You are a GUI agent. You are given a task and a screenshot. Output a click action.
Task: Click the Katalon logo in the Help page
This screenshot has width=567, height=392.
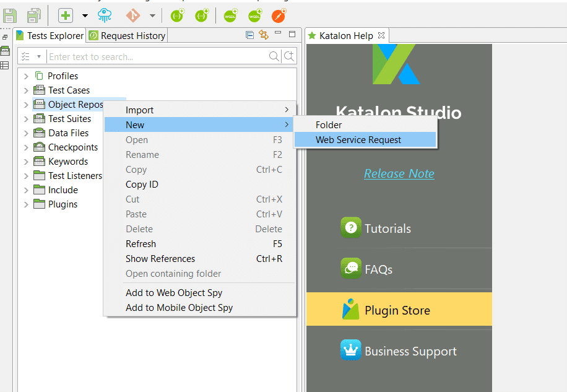click(x=396, y=64)
